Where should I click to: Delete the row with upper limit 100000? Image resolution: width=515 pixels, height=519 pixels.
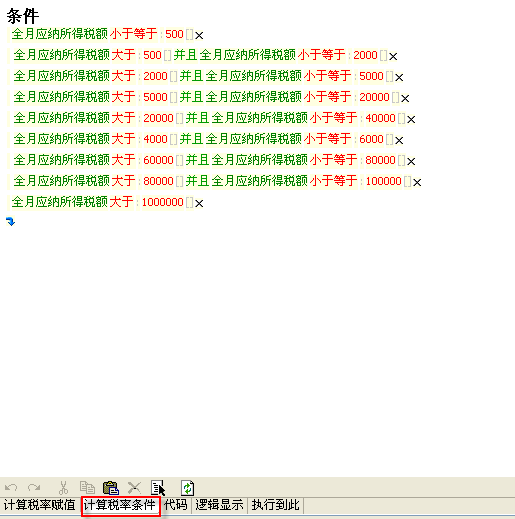coord(417,182)
